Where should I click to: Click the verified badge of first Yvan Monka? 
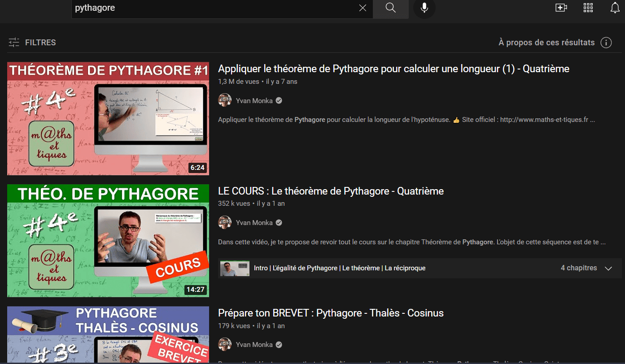[x=279, y=101]
